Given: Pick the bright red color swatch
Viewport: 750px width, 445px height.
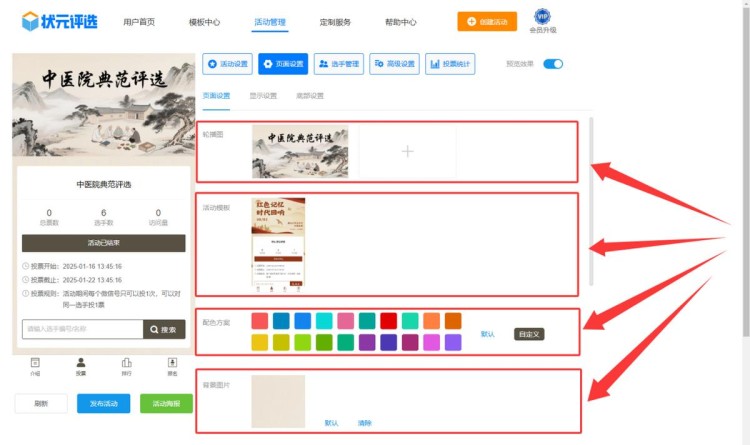Looking at the screenshot, I should pyautogui.click(x=388, y=321).
